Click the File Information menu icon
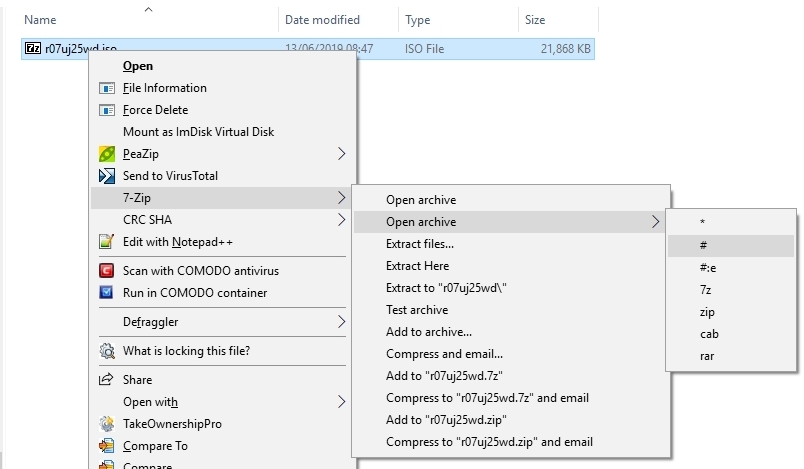The height and width of the screenshot is (469, 804). click(107, 88)
